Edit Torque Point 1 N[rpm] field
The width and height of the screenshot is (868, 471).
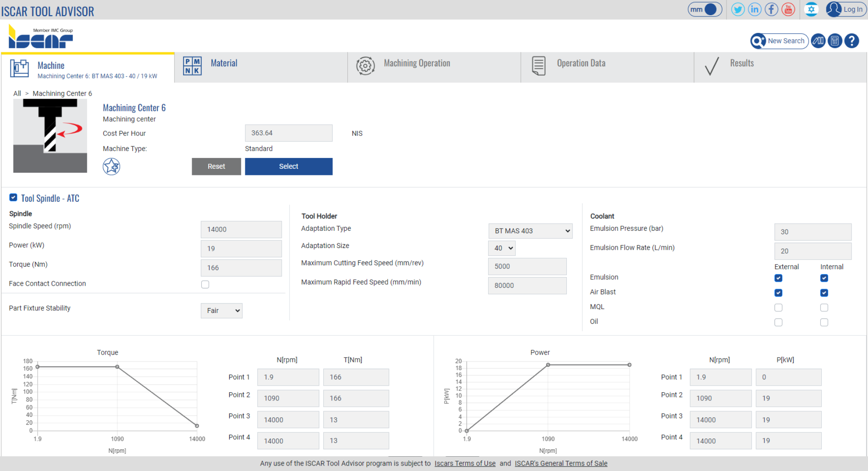pos(288,377)
